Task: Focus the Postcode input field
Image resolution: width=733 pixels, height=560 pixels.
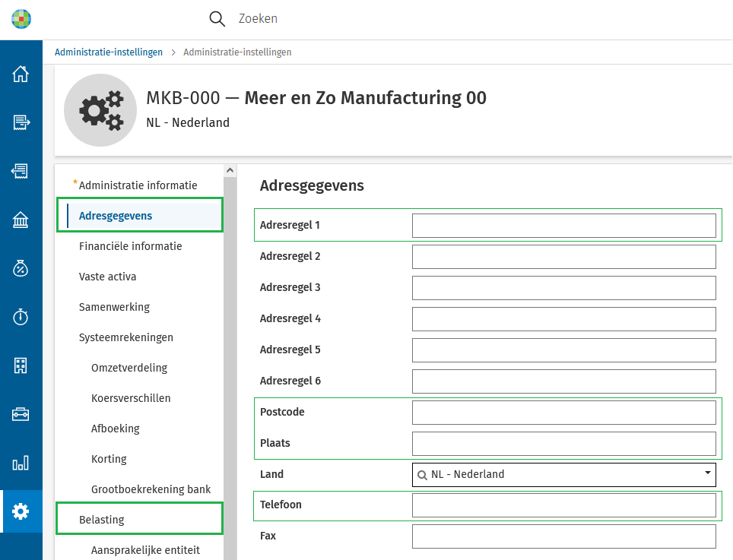Action: click(563, 413)
